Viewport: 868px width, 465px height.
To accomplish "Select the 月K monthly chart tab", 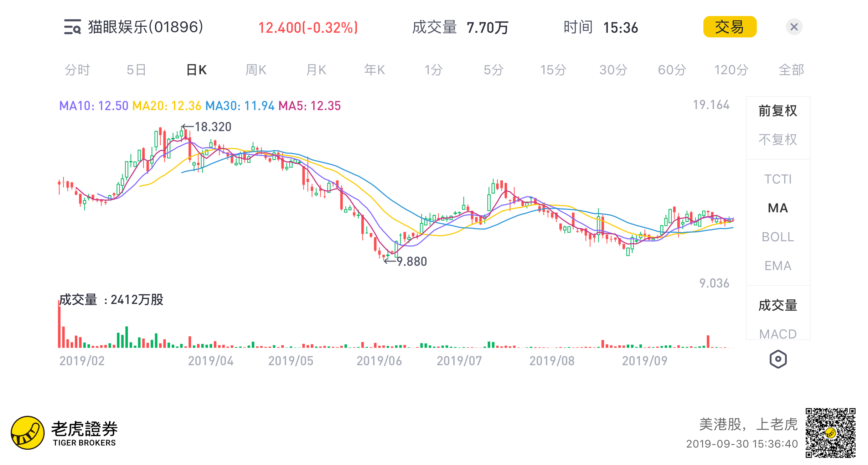I will coord(316,70).
